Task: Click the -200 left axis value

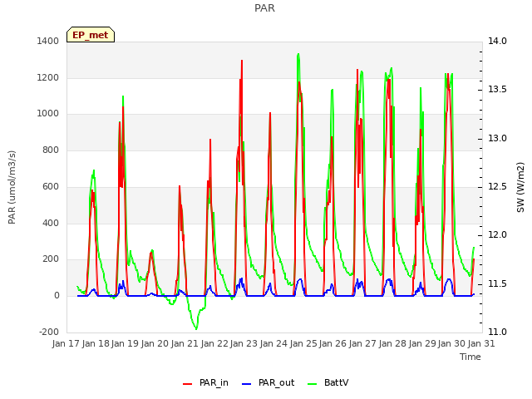Action: (49, 332)
